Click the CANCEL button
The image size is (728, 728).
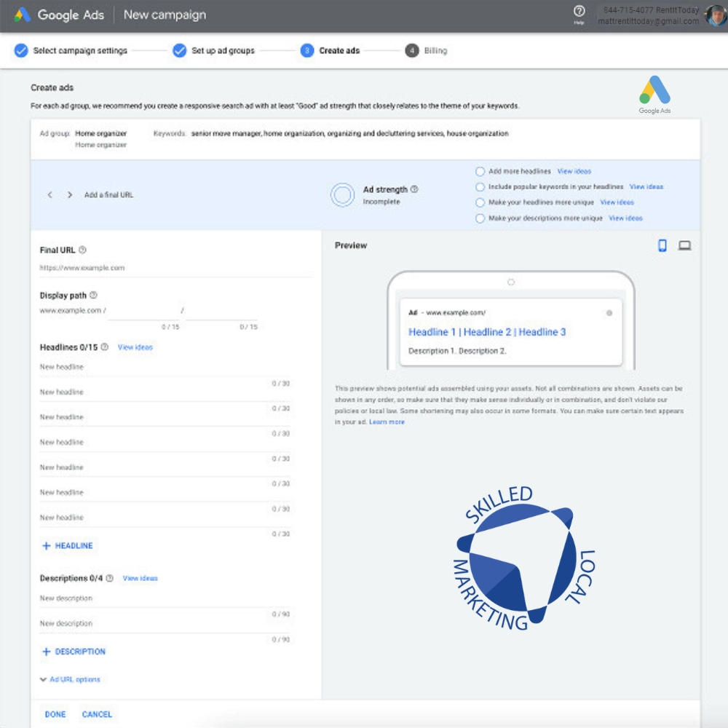[97, 714]
